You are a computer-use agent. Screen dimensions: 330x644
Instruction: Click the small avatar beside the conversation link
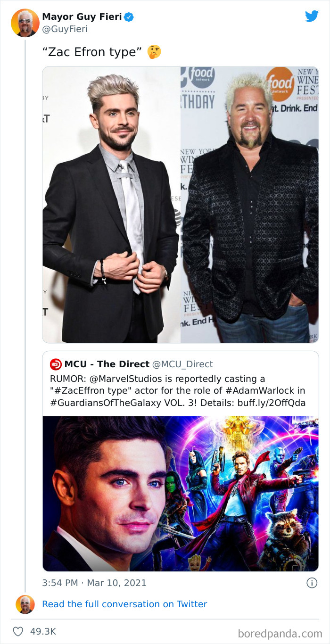tap(25, 604)
